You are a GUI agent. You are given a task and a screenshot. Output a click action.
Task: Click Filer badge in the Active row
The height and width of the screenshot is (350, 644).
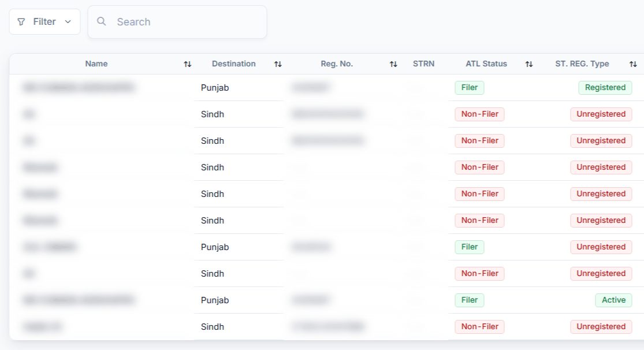point(470,300)
